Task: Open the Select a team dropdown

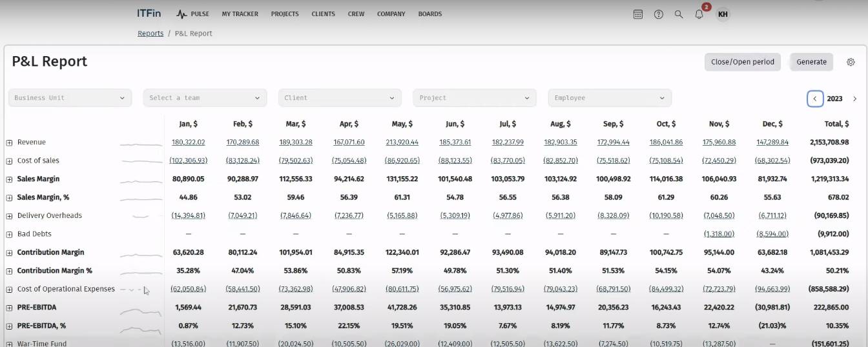Action: point(205,98)
